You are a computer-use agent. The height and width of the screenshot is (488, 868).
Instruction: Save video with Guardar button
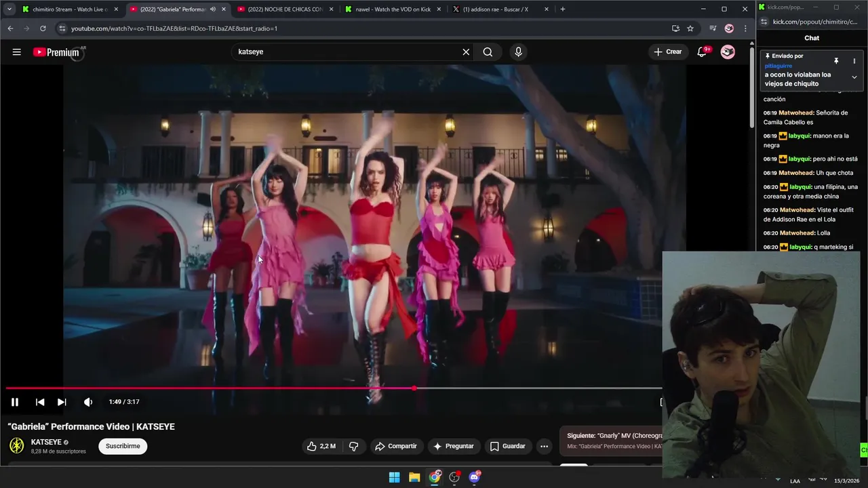[x=508, y=446]
